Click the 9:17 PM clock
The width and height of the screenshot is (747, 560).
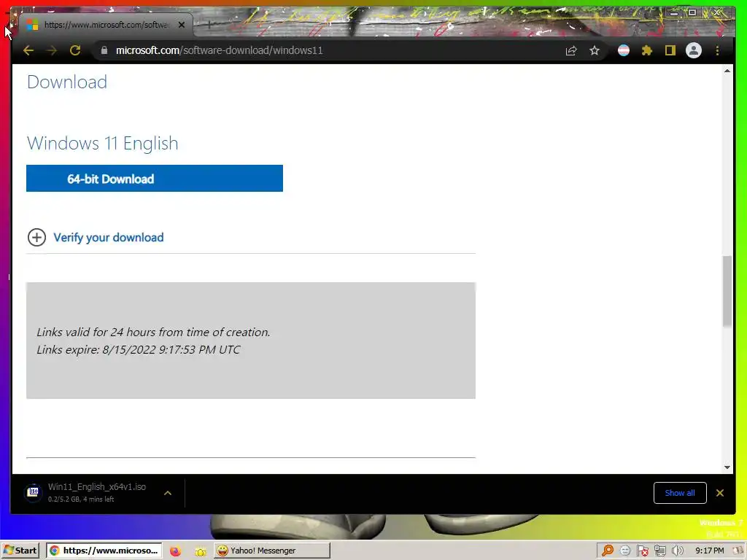click(709, 551)
